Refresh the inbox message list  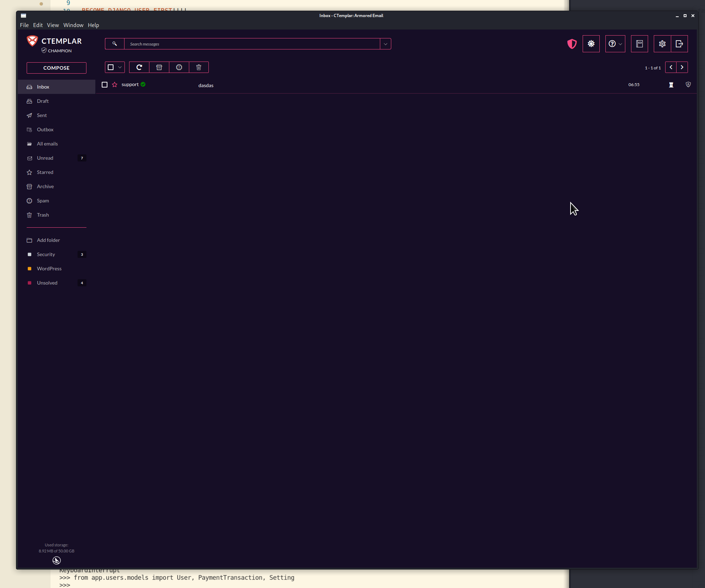pos(139,67)
